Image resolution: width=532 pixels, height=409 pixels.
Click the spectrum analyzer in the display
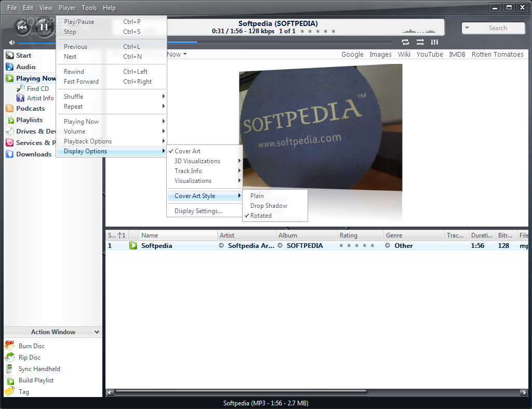(x=419, y=31)
